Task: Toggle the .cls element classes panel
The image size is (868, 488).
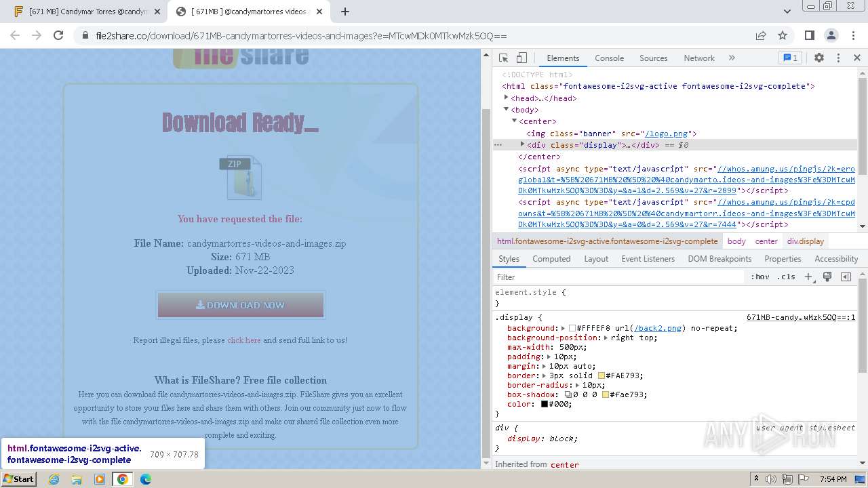Action: (787, 277)
